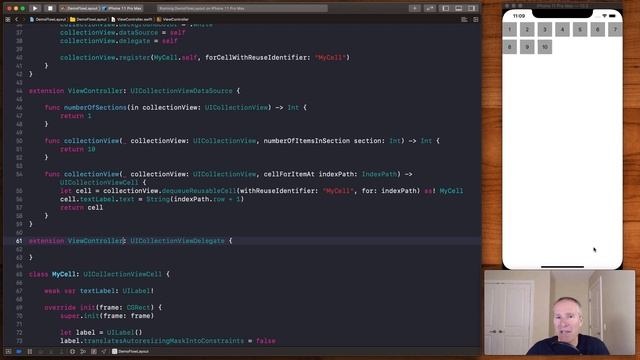640x360 pixels.
Task: Tap cell 7 in the simulator
Action: (x=615, y=29)
